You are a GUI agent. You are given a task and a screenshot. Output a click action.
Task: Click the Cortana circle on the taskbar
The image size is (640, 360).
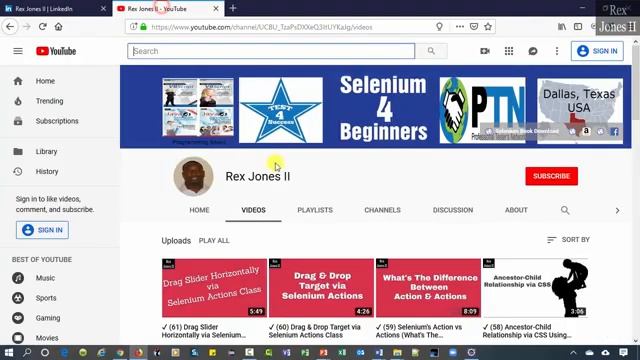[45, 353]
